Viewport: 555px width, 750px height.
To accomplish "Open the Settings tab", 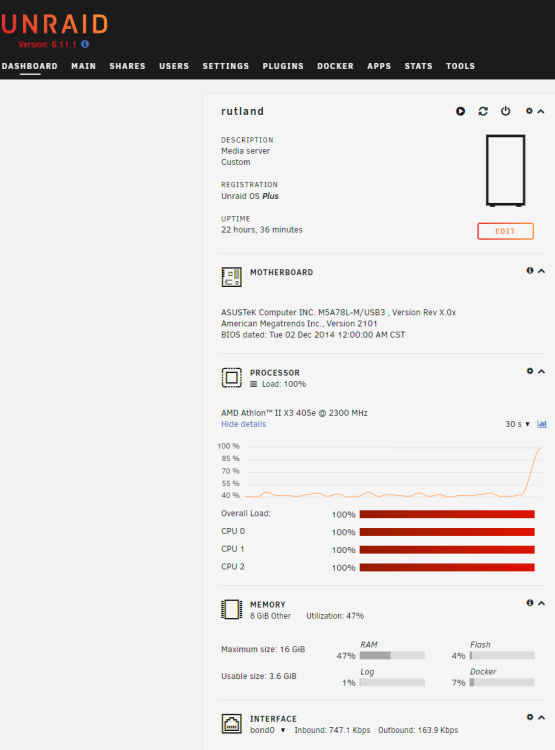I will click(226, 66).
